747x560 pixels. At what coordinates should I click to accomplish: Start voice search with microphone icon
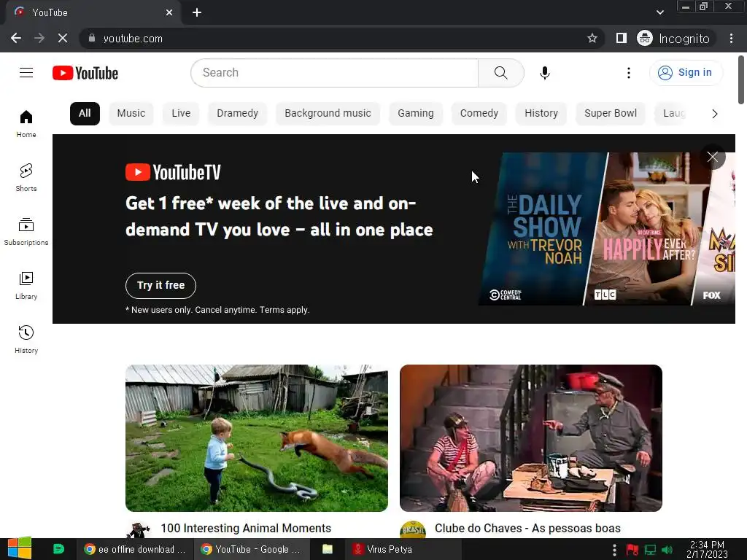(544, 73)
